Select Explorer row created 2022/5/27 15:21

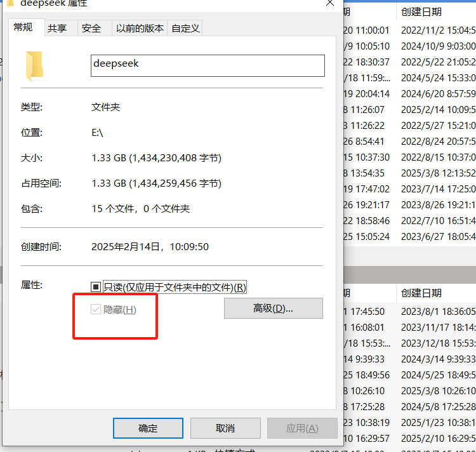(x=409, y=125)
